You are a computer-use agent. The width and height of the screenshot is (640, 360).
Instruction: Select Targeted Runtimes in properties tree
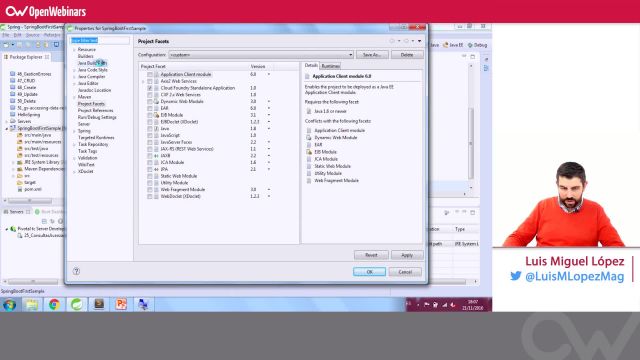tap(96, 138)
